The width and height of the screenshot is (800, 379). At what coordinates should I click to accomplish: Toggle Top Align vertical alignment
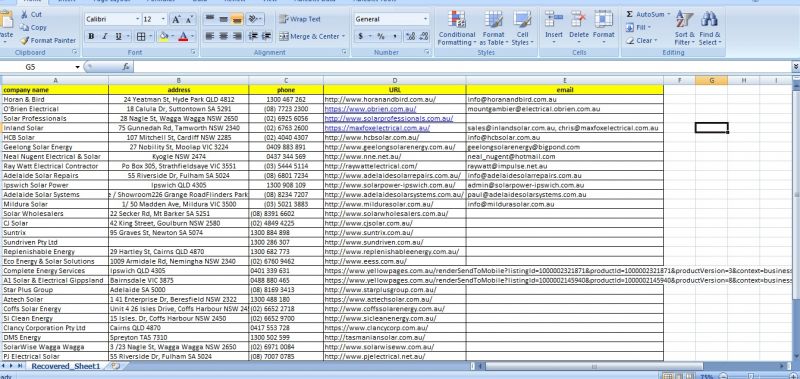(209, 19)
